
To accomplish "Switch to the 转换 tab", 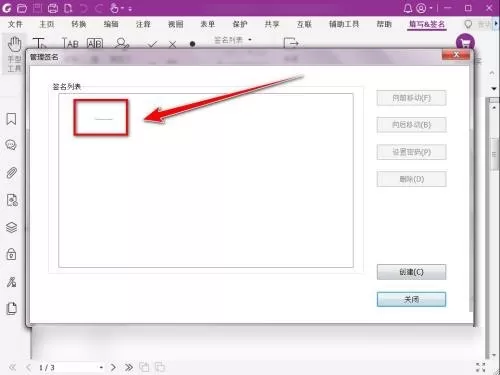I will pyautogui.click(x=79, y=24).
